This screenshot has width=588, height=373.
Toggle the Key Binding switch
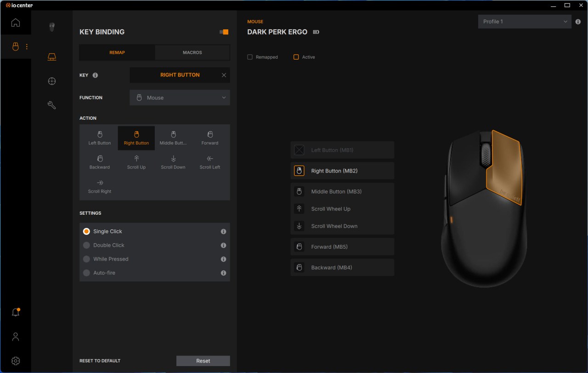point(224,32)
